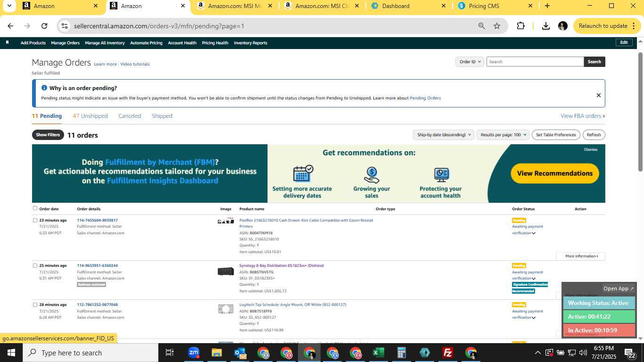Image resolution: width=644 pixels, height=362 pixels.
Task: Open the tab search chevron
Action: 9,6
